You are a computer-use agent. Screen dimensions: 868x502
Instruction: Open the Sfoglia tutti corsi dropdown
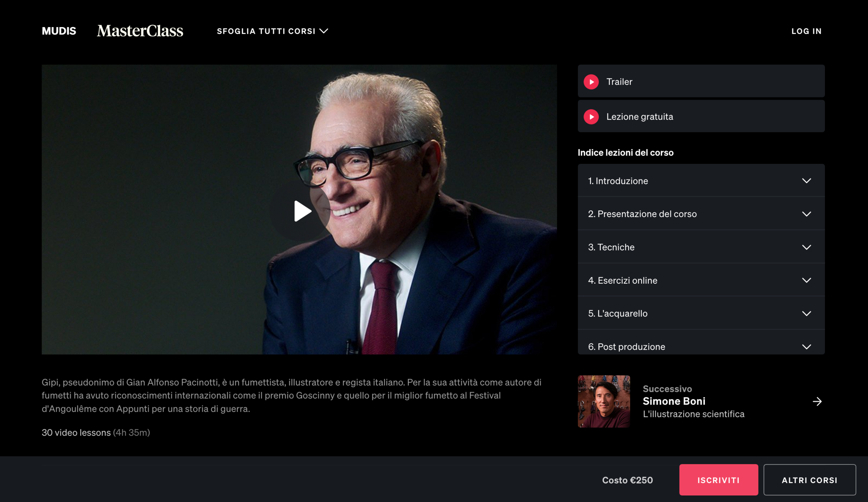pos(272,31)
